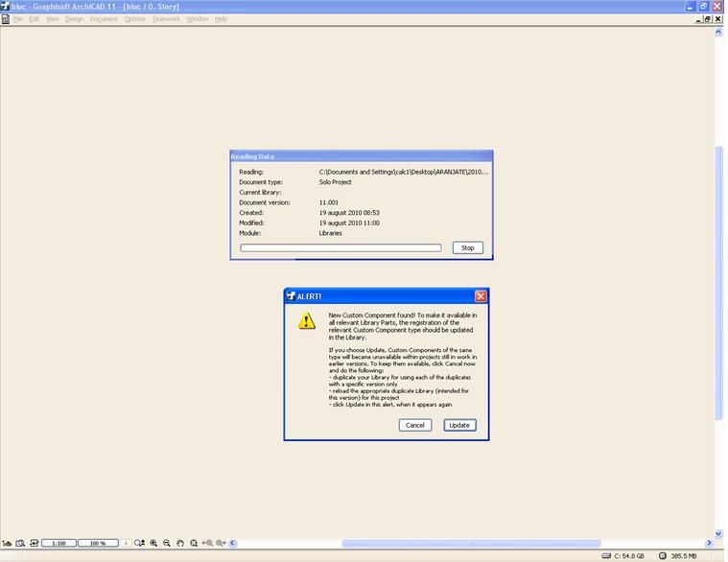The width and height of the screenshot is (728, 562).
Task: Click Modified date '19 august 2010 11:00'
Action: (349, 222)
